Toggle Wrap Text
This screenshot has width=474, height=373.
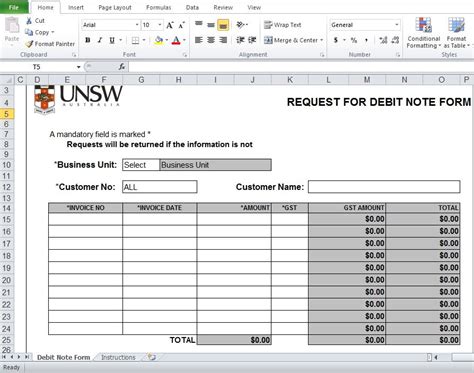(282, 25)
